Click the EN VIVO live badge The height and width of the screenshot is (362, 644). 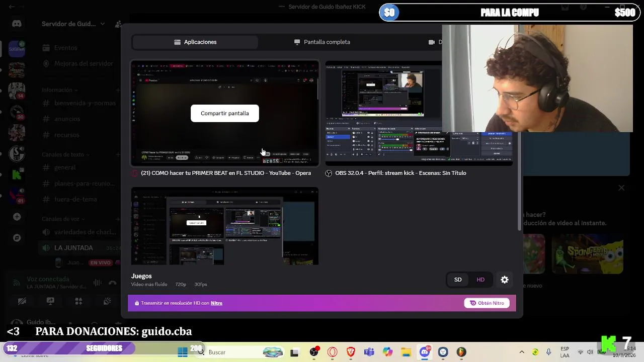100,263
